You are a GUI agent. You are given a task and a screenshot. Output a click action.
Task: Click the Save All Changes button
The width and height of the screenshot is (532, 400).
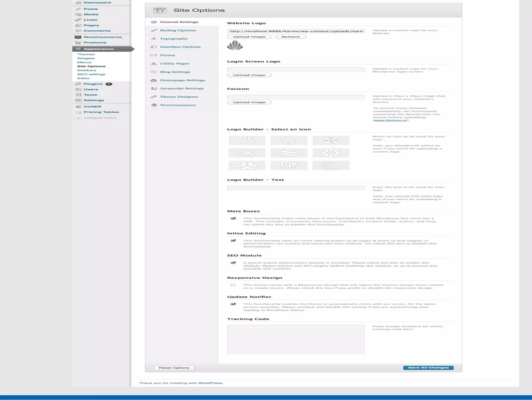[428, 368]
